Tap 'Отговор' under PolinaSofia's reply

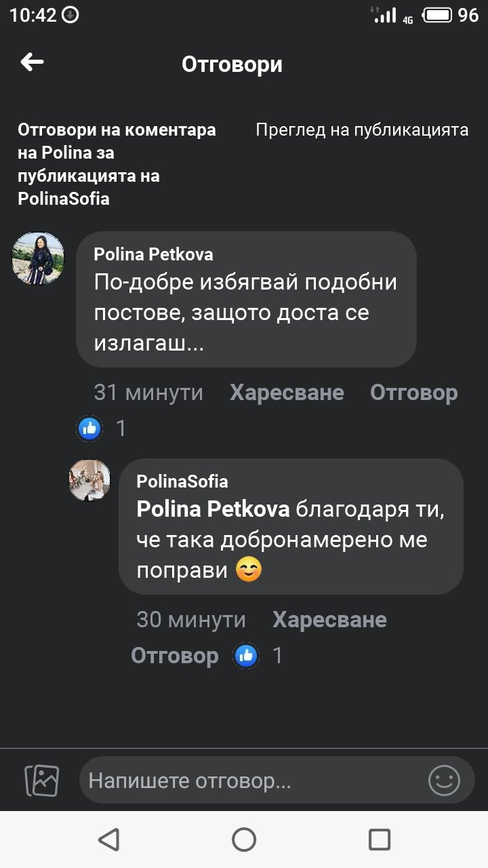175,655
